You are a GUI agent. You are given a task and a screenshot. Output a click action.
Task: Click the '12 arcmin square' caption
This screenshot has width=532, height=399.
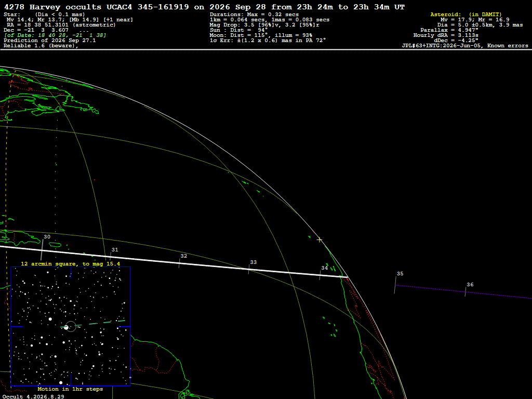[x=70, y=263]
